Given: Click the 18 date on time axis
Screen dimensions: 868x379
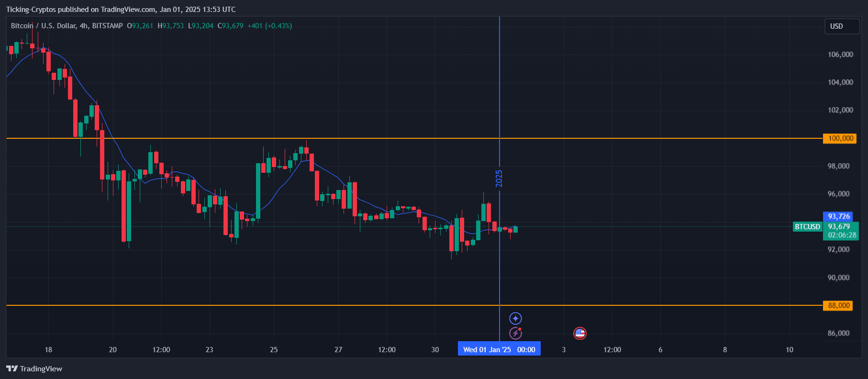Looking at the screenshot, I should click(x=48, y=349).
